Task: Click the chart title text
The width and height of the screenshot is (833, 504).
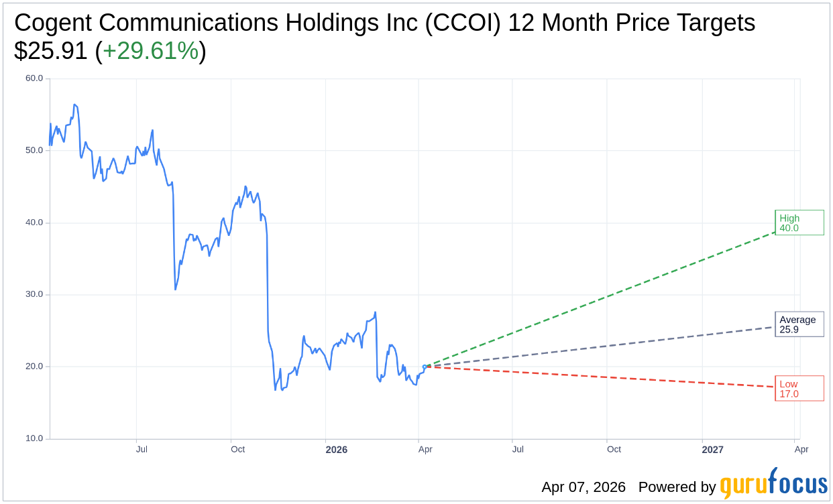Action: coord(384,23)
